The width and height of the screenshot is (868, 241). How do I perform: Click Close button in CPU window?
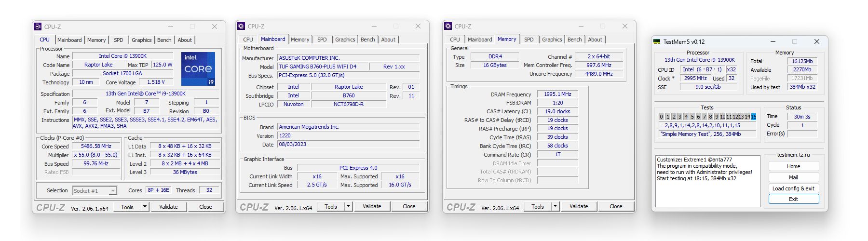click(x=205, y=207)
